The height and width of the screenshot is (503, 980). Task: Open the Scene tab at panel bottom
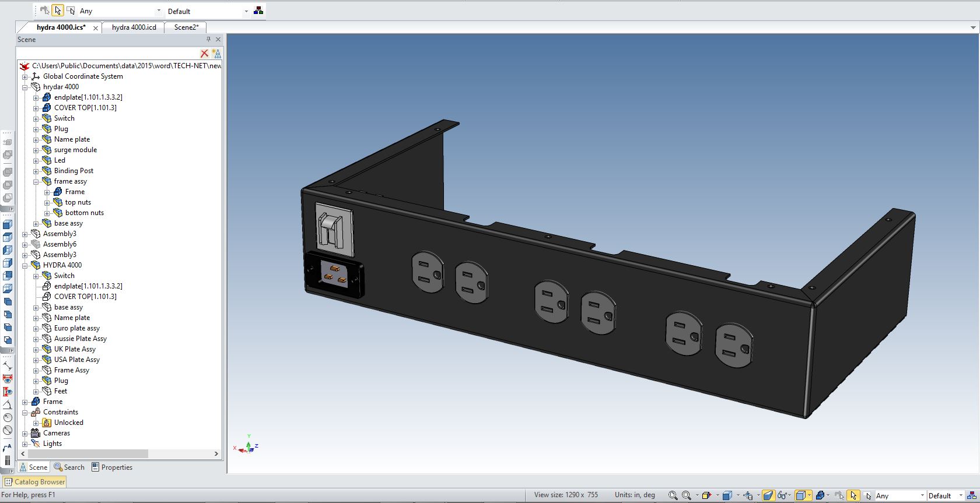point(33,467)
